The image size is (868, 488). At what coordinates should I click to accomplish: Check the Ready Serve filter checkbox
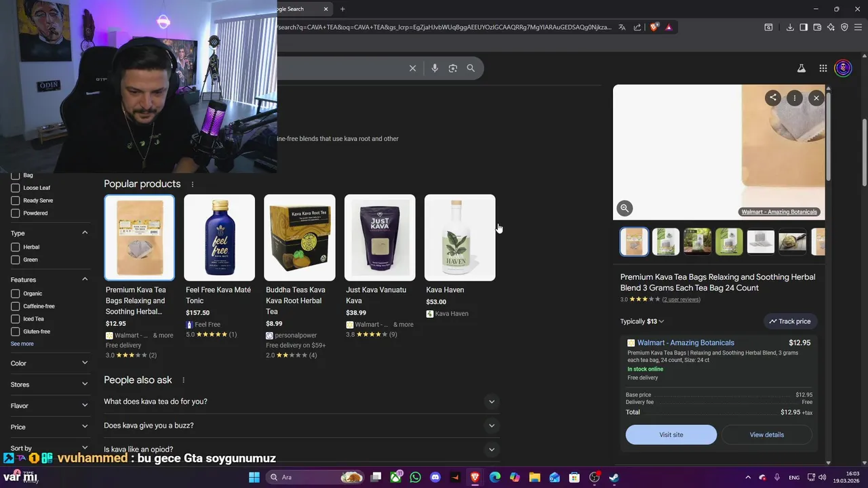coord(15,201)
